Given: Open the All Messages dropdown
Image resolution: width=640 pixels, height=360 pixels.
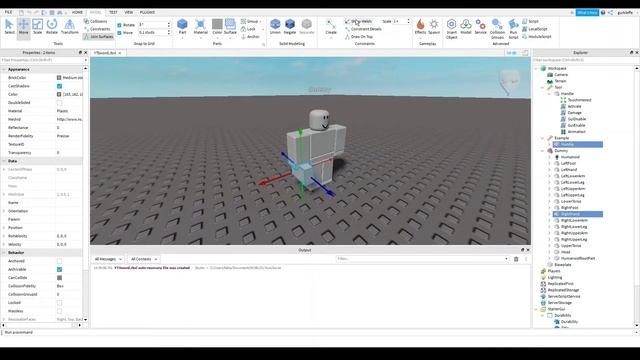Looking at the screenshot, I should pyautogui.click(x=108, y=259).
